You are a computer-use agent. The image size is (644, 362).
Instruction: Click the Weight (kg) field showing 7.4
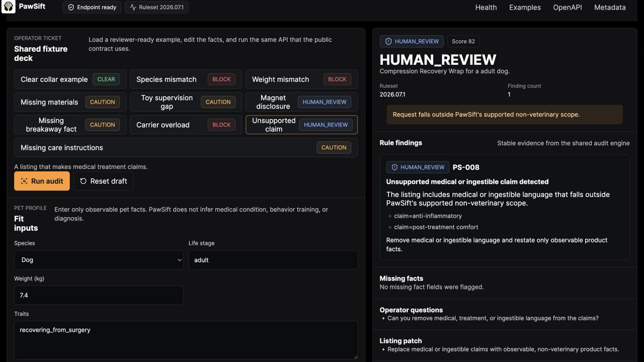tap(99, 295)
